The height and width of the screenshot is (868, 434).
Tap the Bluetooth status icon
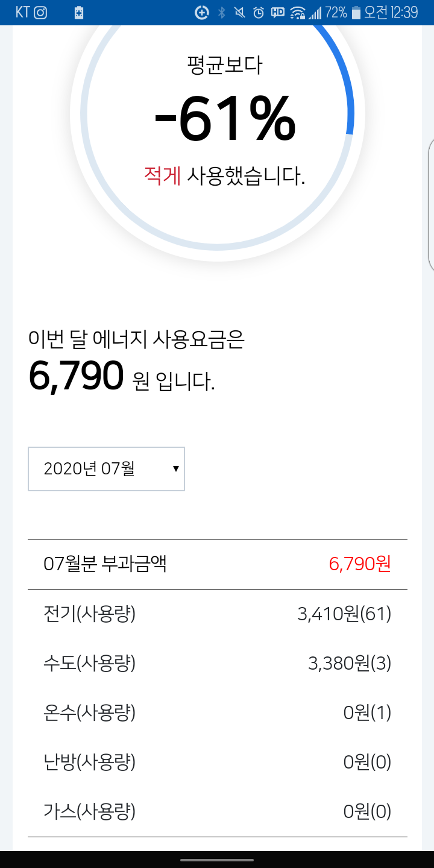tap(221, 12)
